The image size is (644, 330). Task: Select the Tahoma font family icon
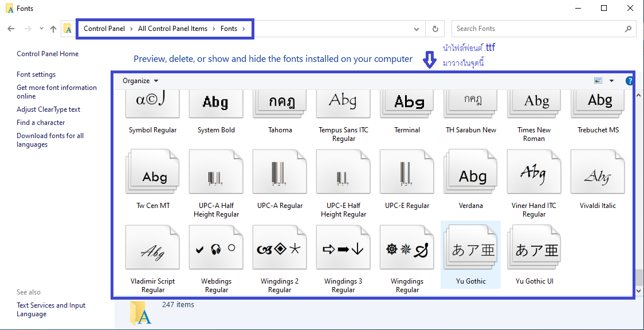click(280, 105)
